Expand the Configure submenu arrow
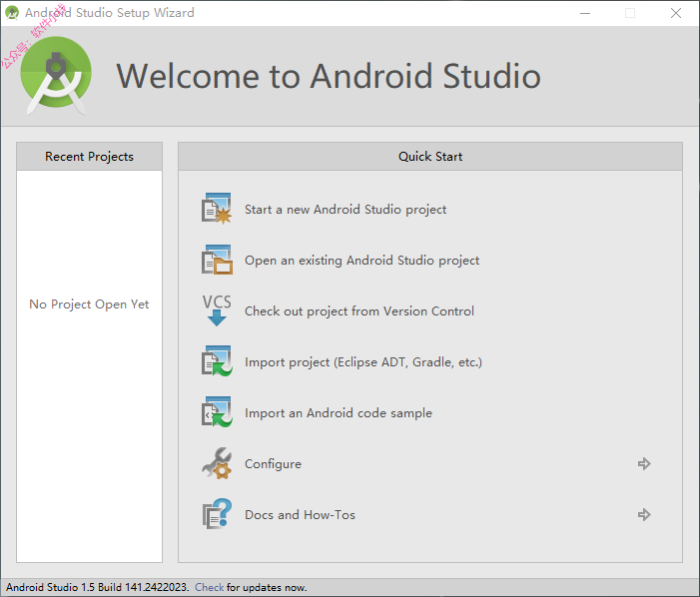This screenshot has width=700, height=597. click(644, 463)
